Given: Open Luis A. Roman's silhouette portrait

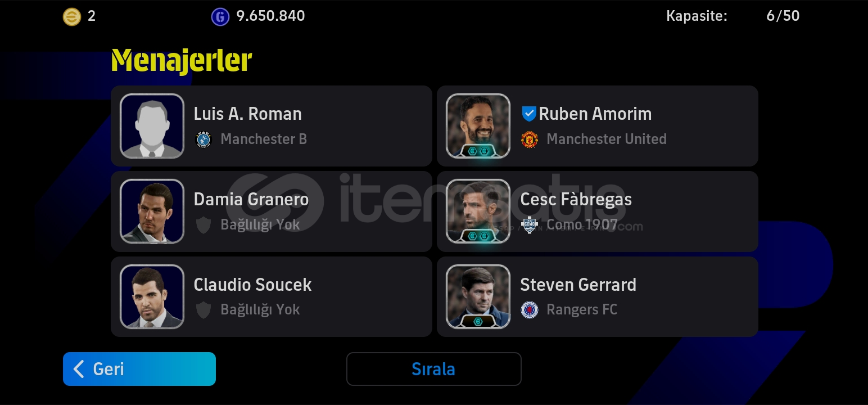Looking at the screenshot, I should [152, 125].
